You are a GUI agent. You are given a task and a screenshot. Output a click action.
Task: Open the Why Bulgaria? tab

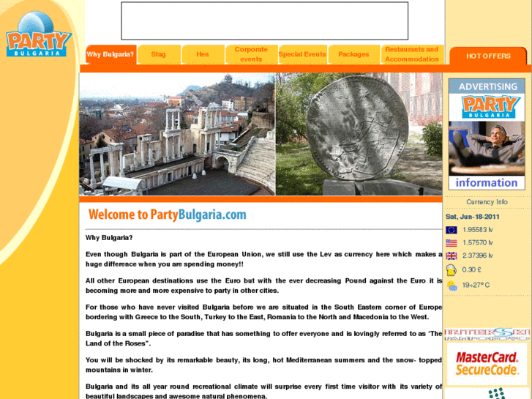coord(110,54)
